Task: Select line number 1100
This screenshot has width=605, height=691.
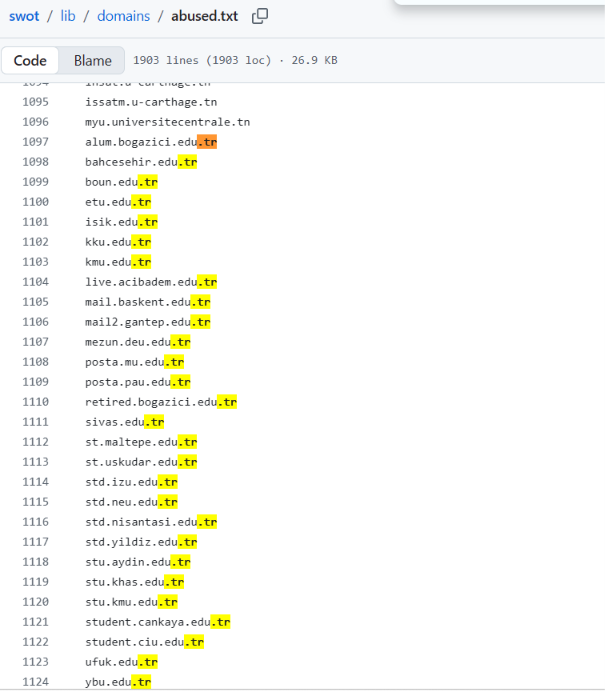Action: coord(36,202)
